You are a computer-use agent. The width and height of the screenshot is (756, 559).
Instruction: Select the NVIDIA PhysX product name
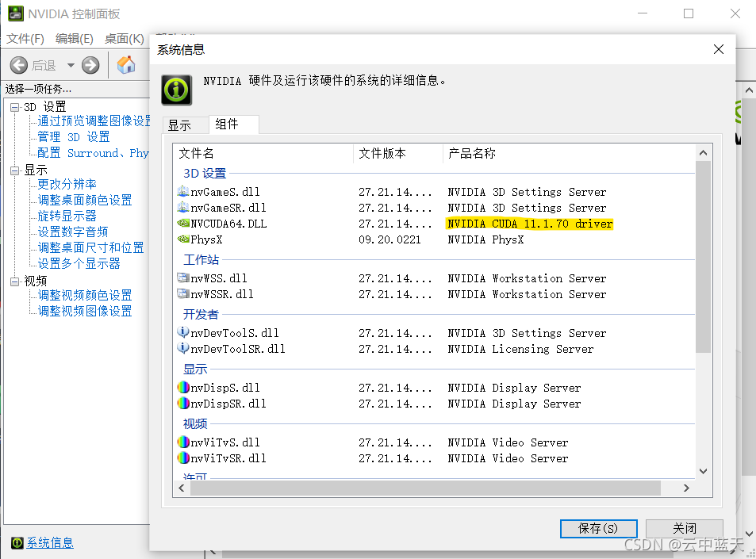pyautogui.click(x=485, y=239)
